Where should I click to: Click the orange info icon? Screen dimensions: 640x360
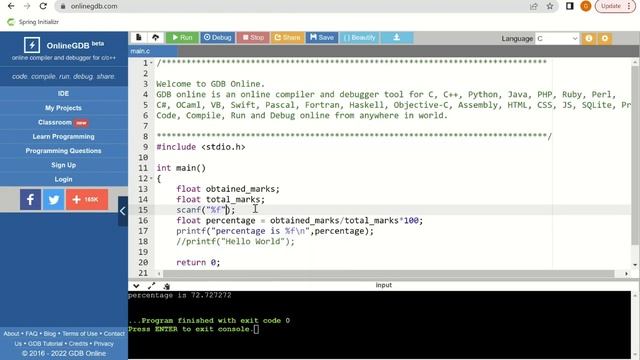589,38
